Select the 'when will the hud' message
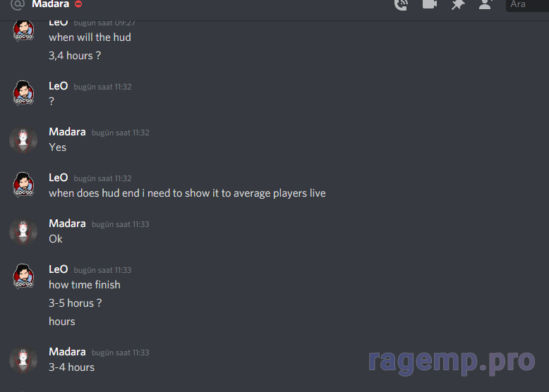 (x=90, y=37)
